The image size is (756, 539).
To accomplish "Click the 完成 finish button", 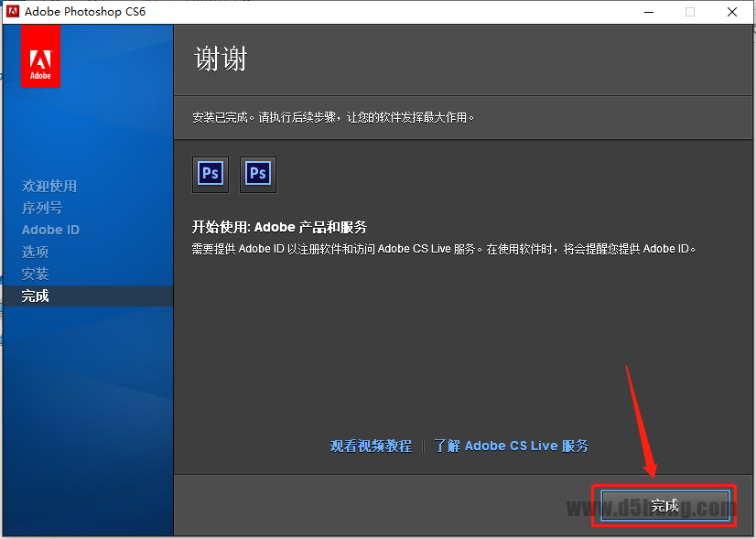I will pyautogui.click(x=664, y=505).
